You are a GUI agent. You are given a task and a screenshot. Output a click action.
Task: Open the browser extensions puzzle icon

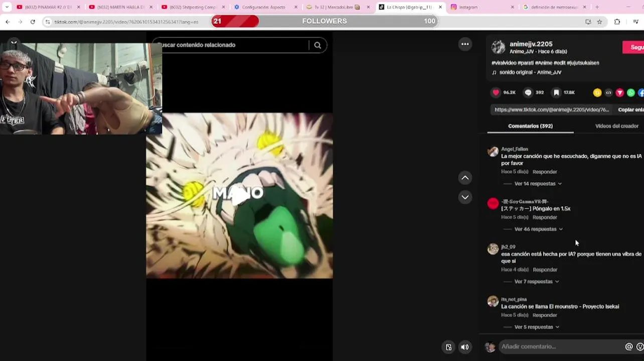click(x=617, y=22)
